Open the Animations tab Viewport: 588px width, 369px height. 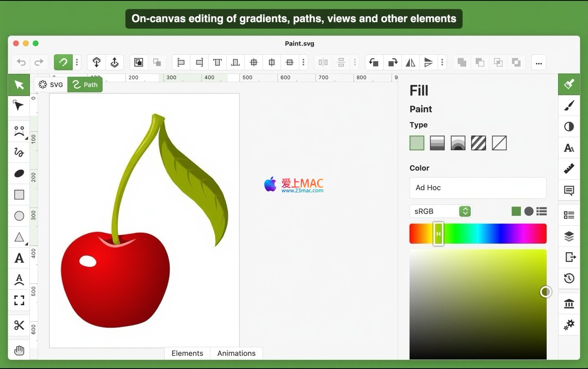[236, 353]
